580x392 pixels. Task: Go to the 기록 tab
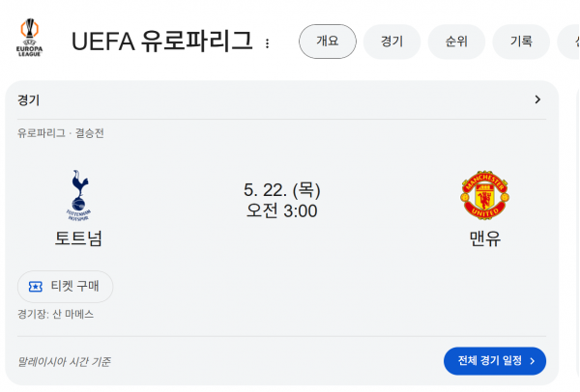[x=521, y=42]
